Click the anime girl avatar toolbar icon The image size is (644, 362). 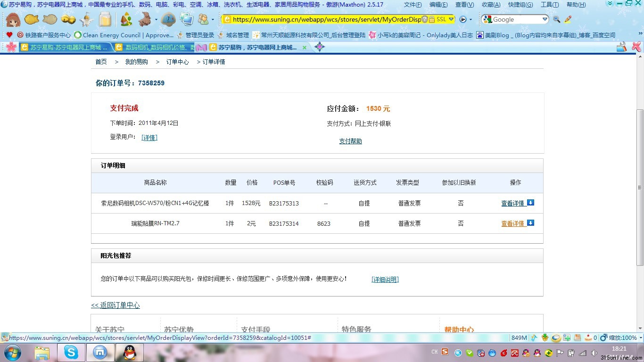(x=13, y=20)
